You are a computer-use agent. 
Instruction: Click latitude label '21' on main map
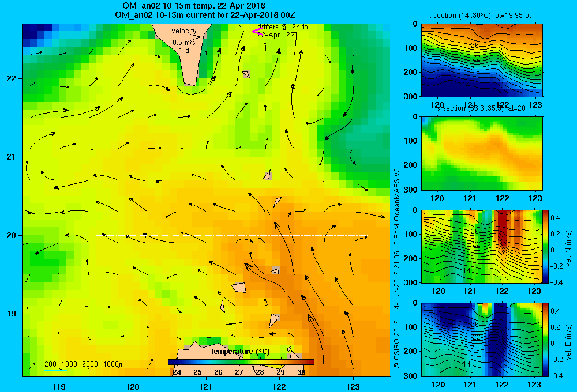click(x=12, y=157)
